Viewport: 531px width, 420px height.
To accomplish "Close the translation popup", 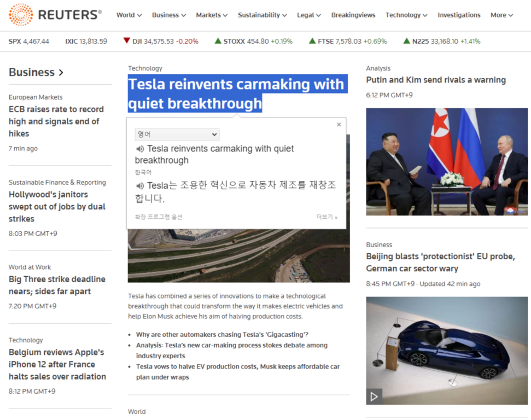I will pos(339,125).
